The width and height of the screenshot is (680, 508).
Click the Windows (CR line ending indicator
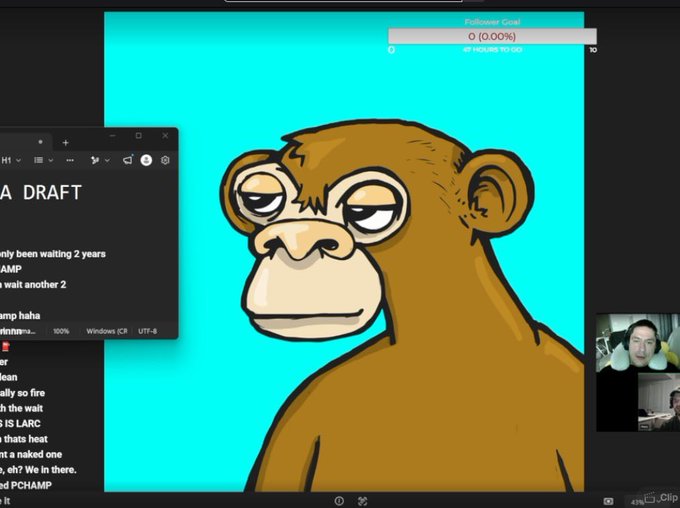click(x=107, y=331)
